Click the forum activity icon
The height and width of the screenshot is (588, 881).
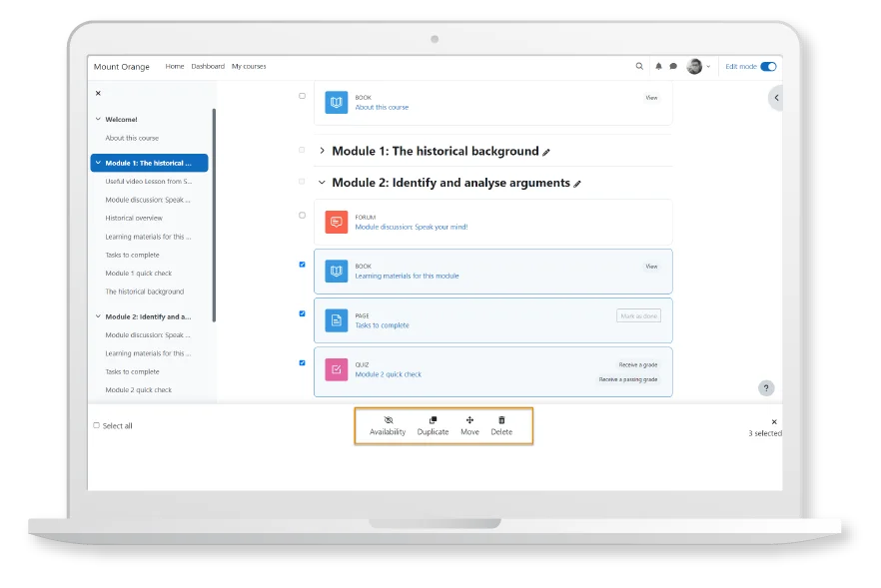[336, 222]
